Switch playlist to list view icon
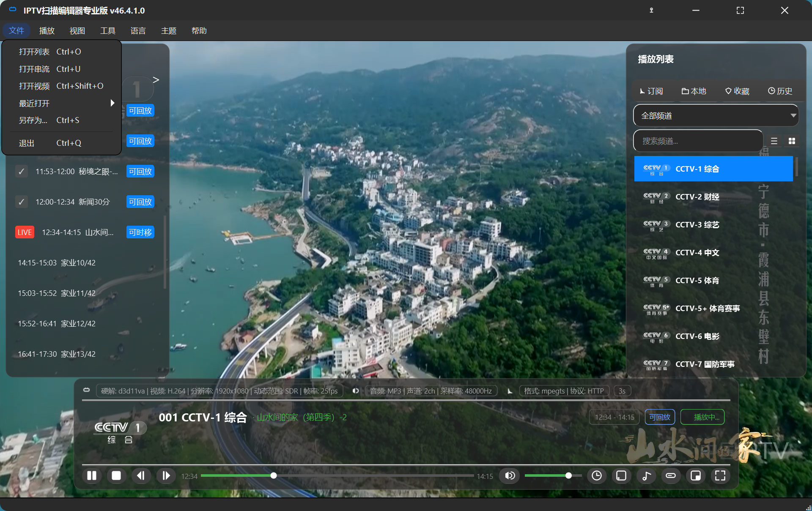Screen dimensions: 812x511 pos(774,141)
